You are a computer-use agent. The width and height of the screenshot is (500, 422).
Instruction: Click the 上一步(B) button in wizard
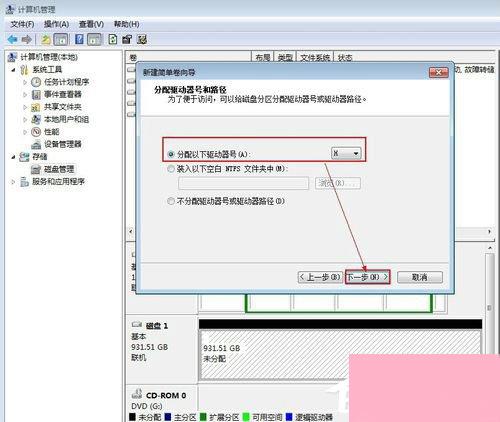320,277
